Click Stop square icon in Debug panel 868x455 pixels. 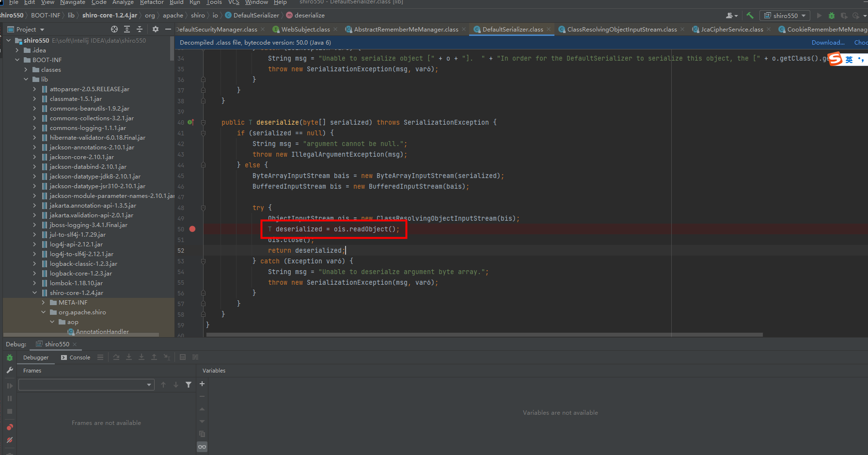point(10,411)
